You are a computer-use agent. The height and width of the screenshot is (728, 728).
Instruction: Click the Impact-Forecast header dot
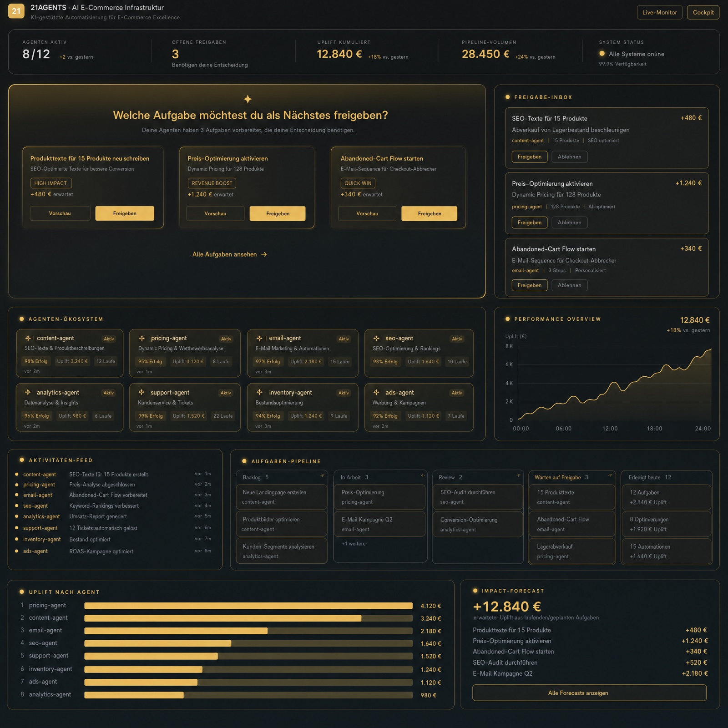475,591
